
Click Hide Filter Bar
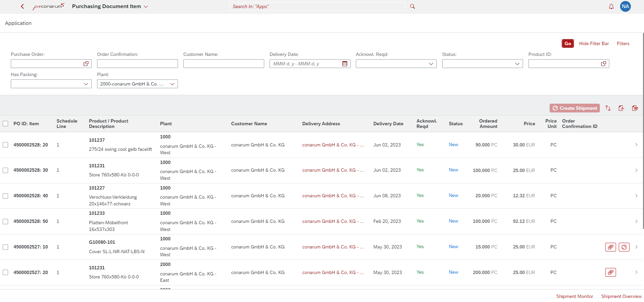click(594, 43)
